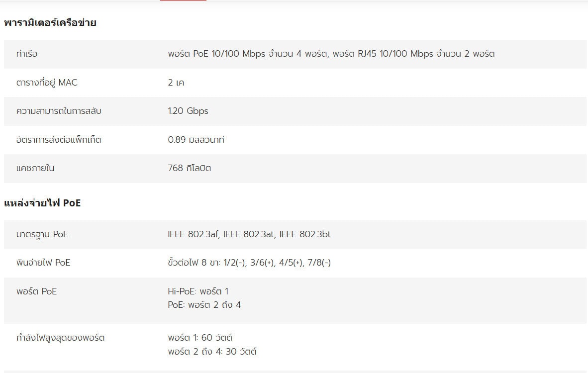Select the ขั้วต่อไฟ 8 ขา pin description
This screenshot has height=373, width=588.
[249, 263]
